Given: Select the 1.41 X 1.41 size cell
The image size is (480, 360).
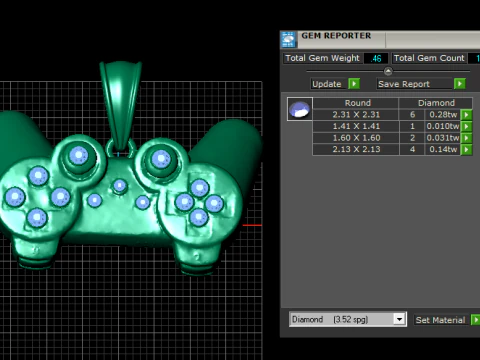Looking at the screenshot, I should (x=356, y=126).
